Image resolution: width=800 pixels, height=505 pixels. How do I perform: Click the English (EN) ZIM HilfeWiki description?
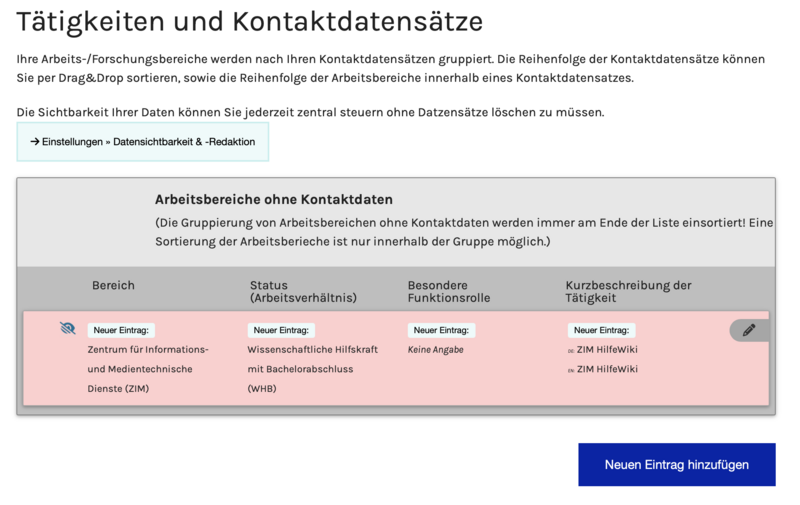[607, 369]
